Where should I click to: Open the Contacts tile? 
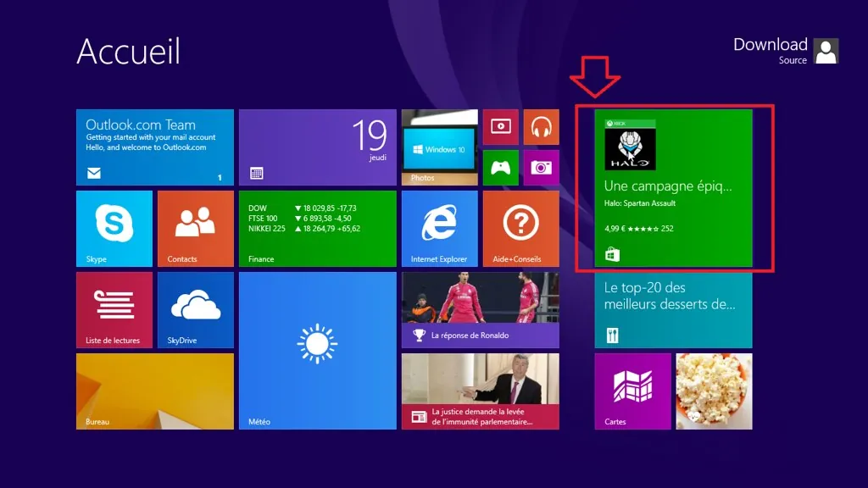tap(196, 229)
